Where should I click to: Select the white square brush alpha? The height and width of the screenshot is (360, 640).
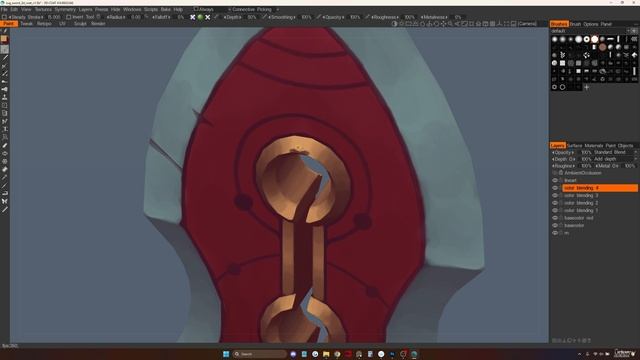pyautogui.click(x=562, y=63)
